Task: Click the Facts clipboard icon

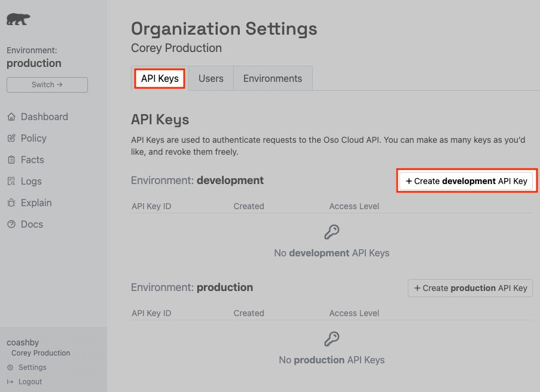Action: [11, 160]
